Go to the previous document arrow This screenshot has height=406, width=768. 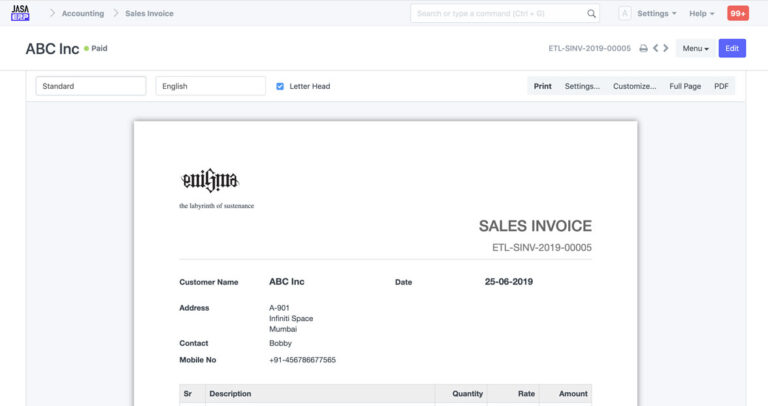pyautogui.click(x=655, y=48)
